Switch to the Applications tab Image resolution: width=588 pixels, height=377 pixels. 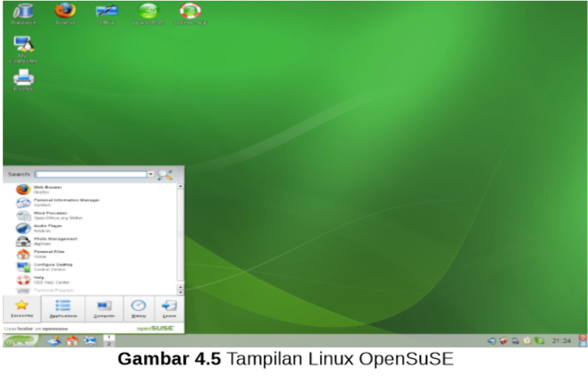pyautogui.click(x=63, y=309)
